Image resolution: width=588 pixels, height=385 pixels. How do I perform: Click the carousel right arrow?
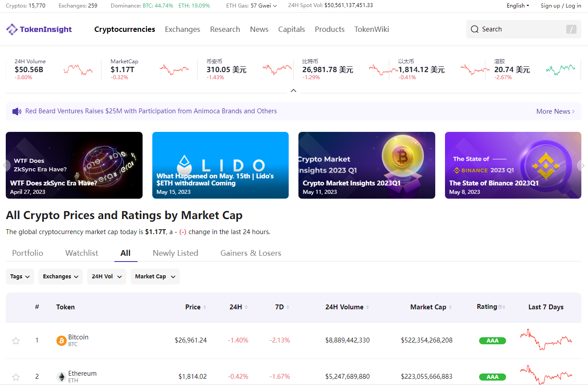tap(583, 166)
